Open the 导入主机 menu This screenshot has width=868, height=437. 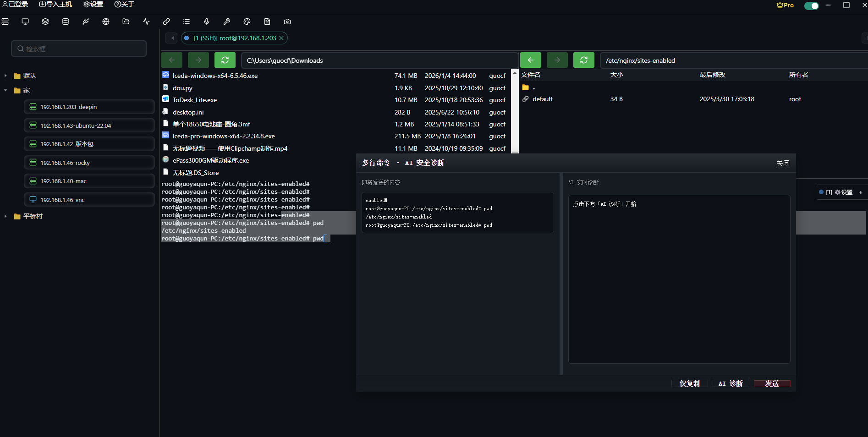(x=55, y=4)
